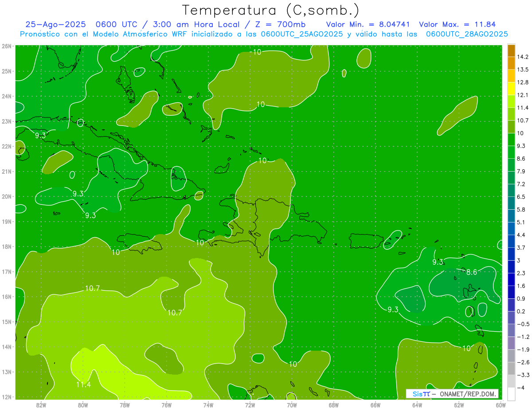Click the "Temperatura (C,somb.)" chart title

click(270, 10)
